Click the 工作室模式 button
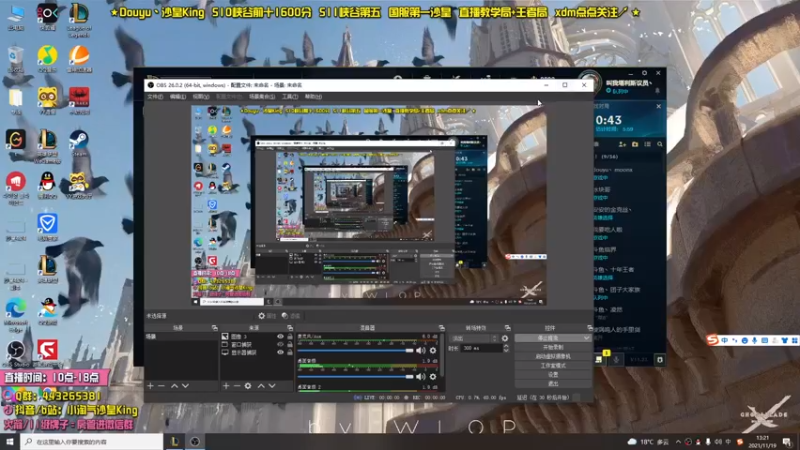Screen dimensions: 800x450 tap(553, 366)
